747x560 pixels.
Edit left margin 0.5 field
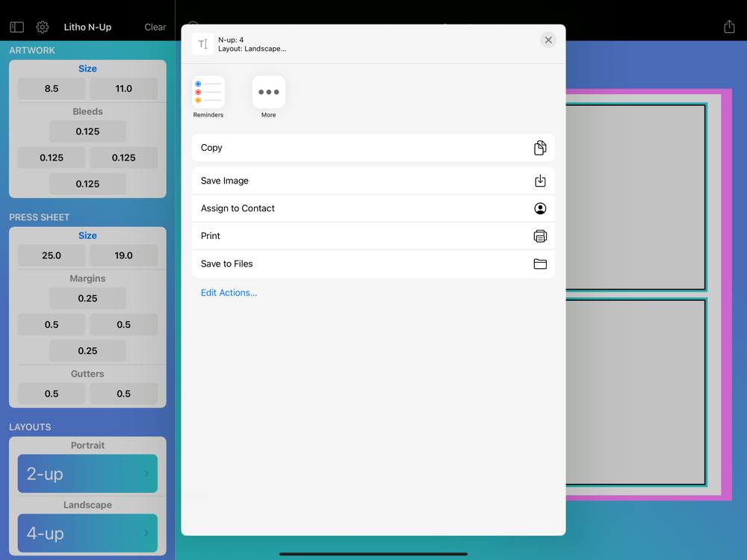pos(52,325)
